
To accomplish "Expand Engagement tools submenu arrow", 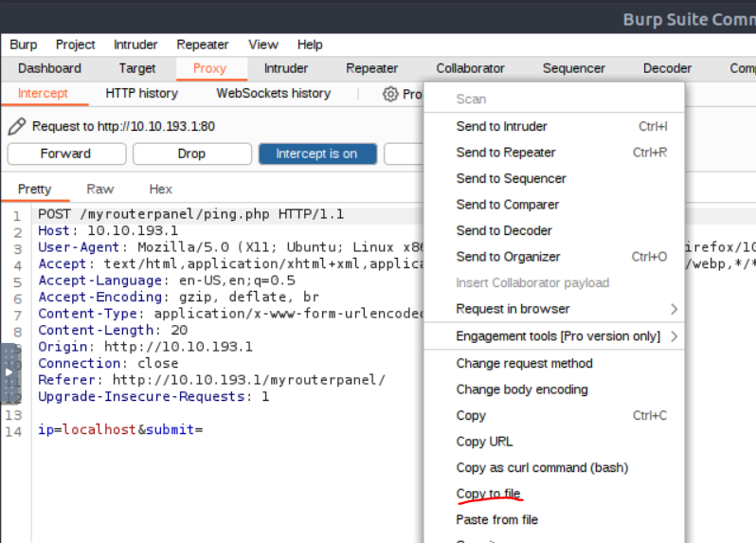I will click(x=674, y=336).
